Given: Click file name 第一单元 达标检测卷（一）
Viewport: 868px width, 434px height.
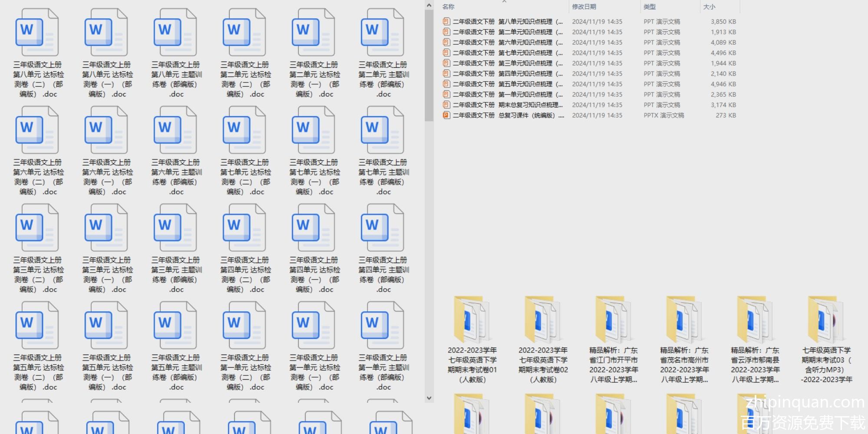Looking at the screenshot, I should click(x=314, y=372).
